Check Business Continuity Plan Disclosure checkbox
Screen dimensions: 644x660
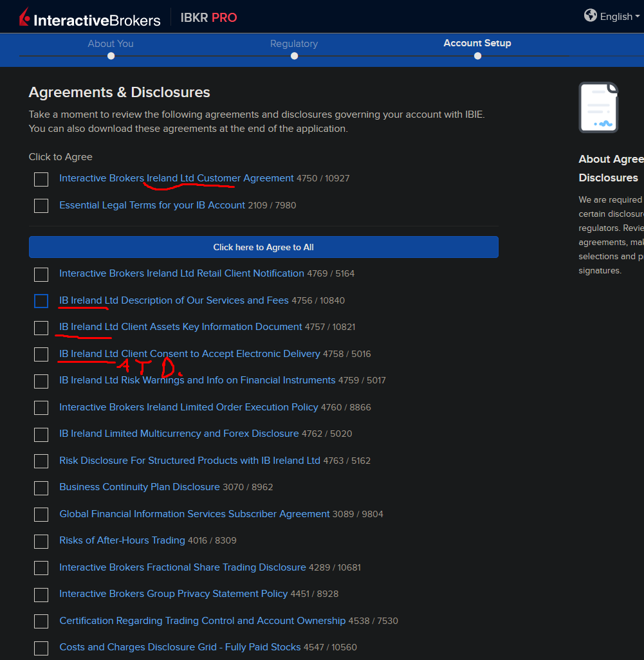[41, 488]
